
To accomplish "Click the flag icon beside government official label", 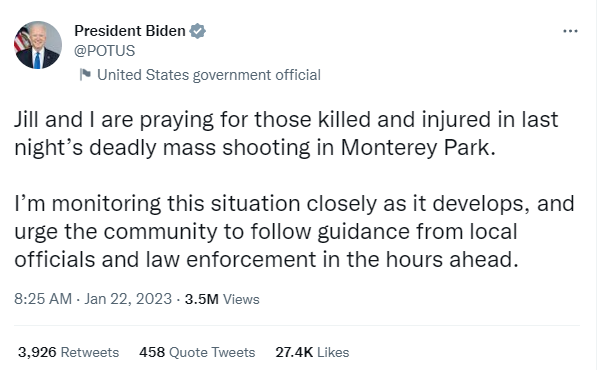I will pyautogui.click(x=85, y=75).
